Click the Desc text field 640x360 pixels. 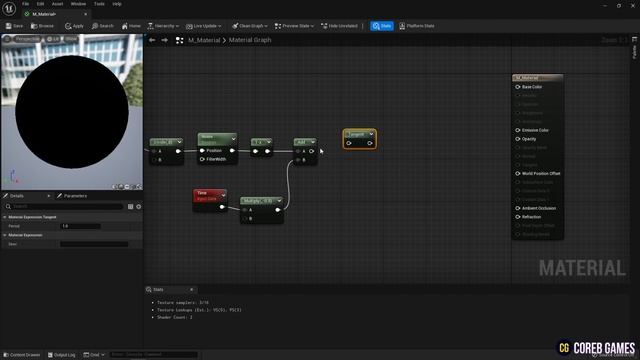[x=94, y=244]
